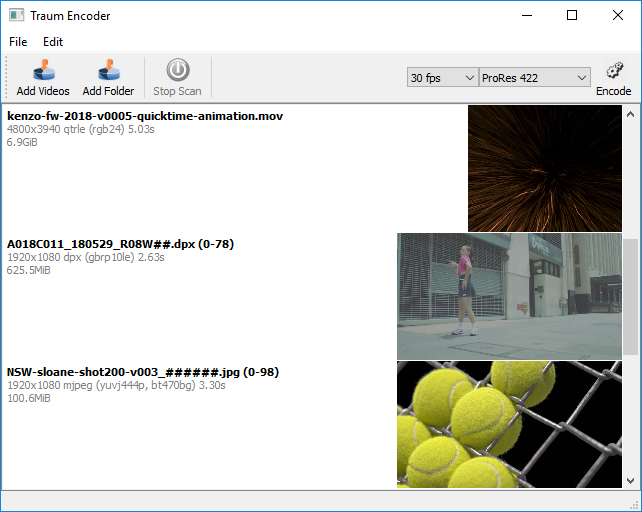Click the Add Folder toolbar icon
642x512 pixels.
pyautogui.click(x=109, y=70)
